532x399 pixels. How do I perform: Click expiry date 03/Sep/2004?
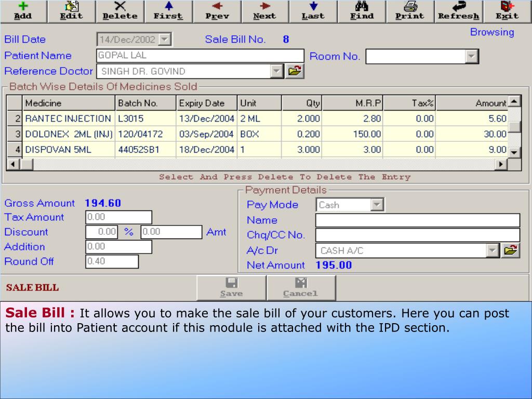point(207,134)
